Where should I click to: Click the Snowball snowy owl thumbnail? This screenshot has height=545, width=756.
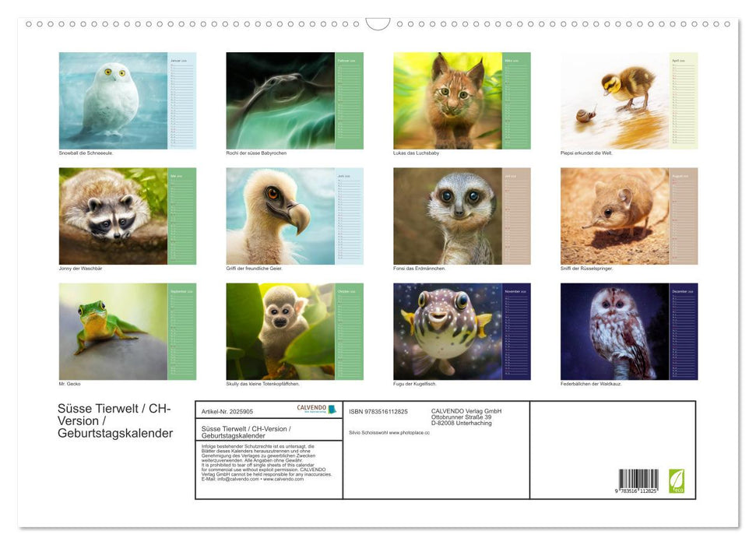[114, 100]
